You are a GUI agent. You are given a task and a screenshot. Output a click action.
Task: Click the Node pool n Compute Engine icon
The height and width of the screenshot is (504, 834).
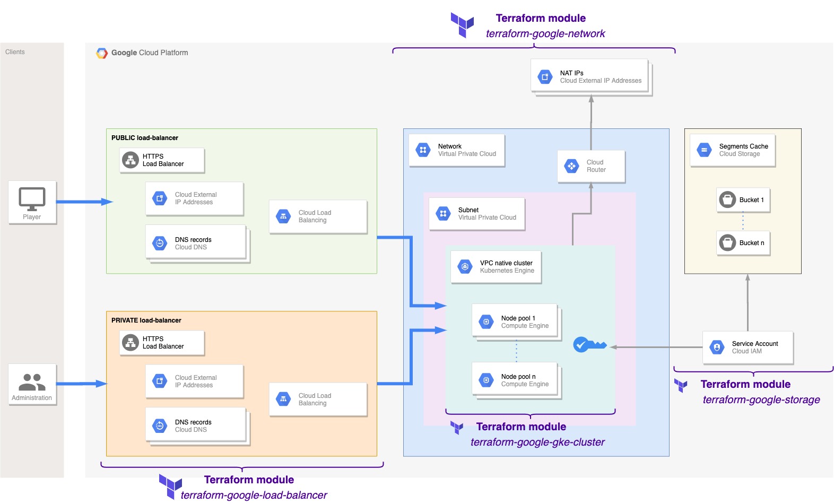[x=486, y=380]
